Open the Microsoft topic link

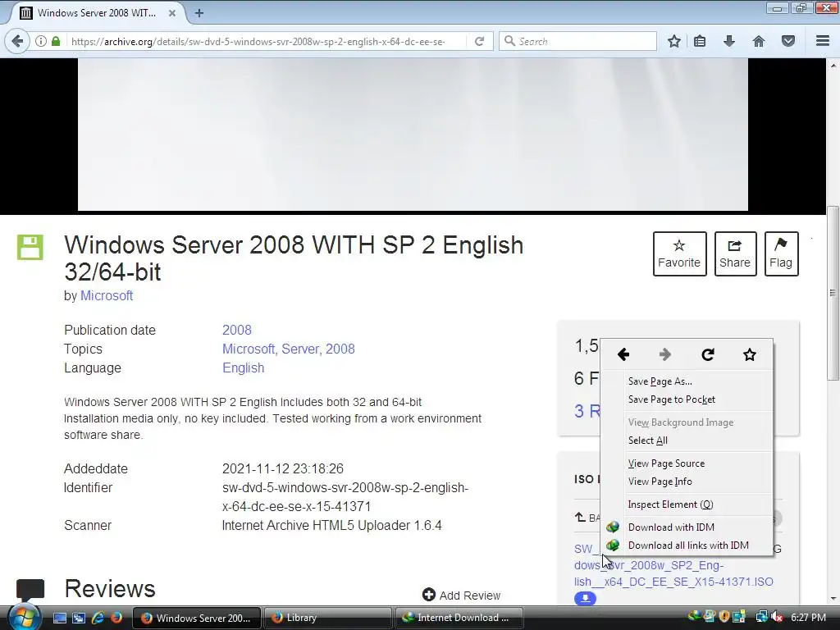click(x=248, y=349)
